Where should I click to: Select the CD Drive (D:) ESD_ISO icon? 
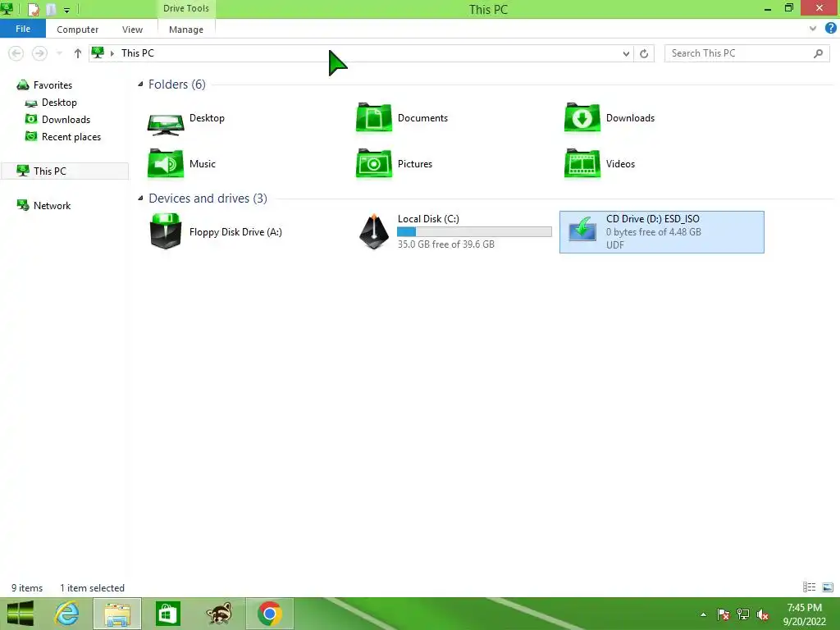[x=582, y=231]
